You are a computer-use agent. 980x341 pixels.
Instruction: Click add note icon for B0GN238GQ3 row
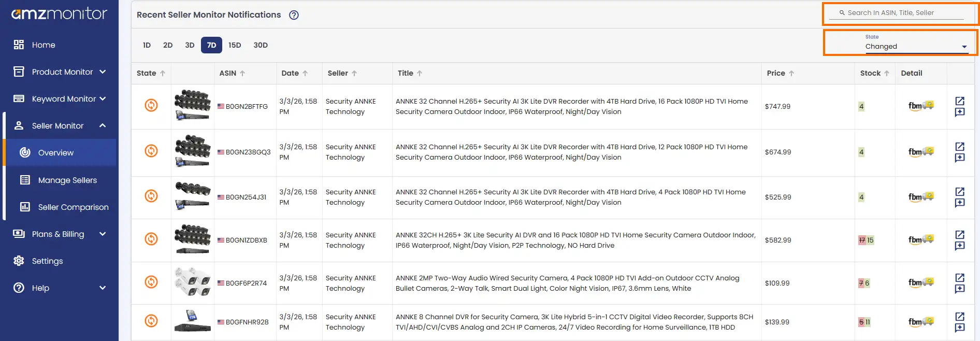tap(960, 158)
